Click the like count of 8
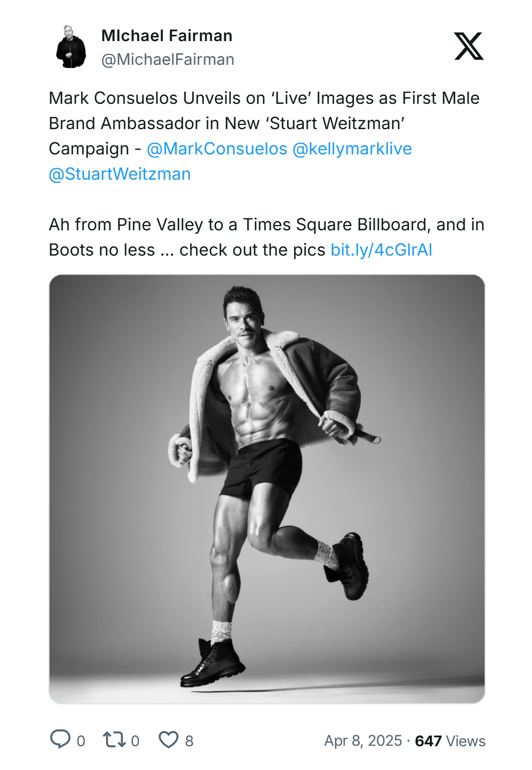The image size is (532, 770). 189,741
